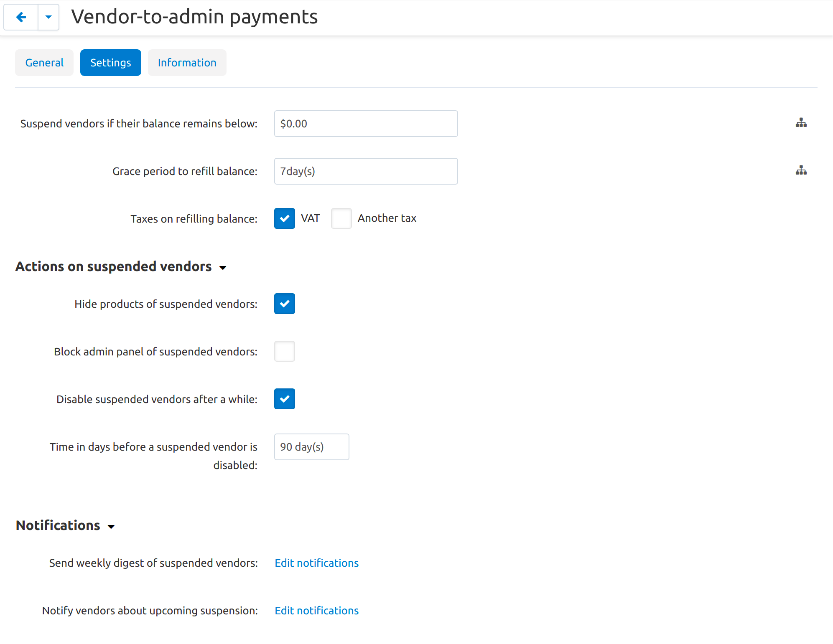Switch to the General tab
Image resolution: width=833 pixels, height=644 pixels.
tap(44, 63)
